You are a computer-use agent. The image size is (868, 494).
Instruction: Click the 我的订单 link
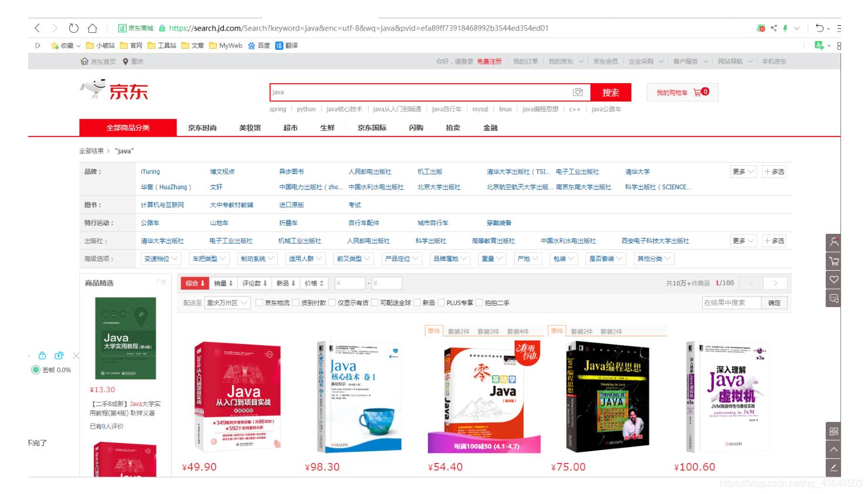pos(526,62)
